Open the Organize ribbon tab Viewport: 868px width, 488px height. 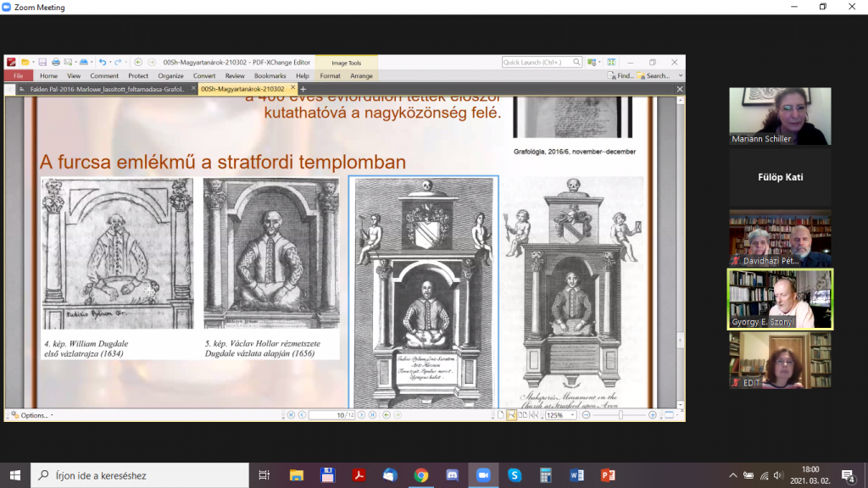pos(170,75)
